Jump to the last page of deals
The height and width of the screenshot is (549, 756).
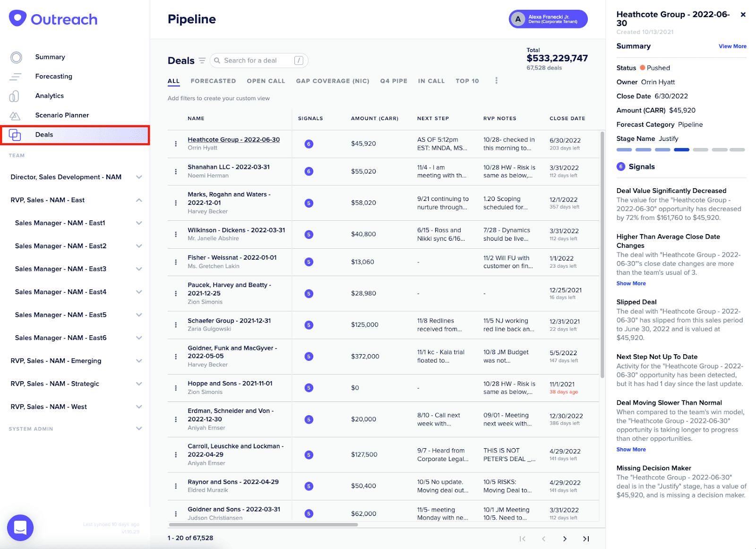586,539
